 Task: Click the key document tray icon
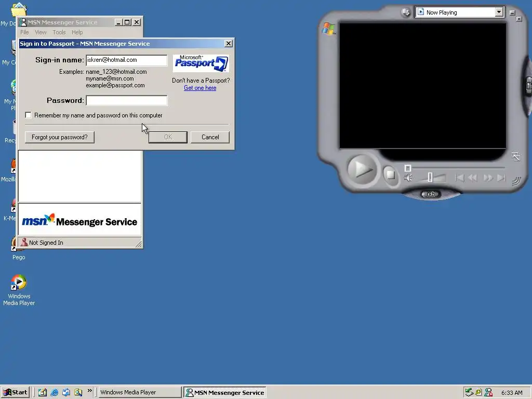(478, 392)
